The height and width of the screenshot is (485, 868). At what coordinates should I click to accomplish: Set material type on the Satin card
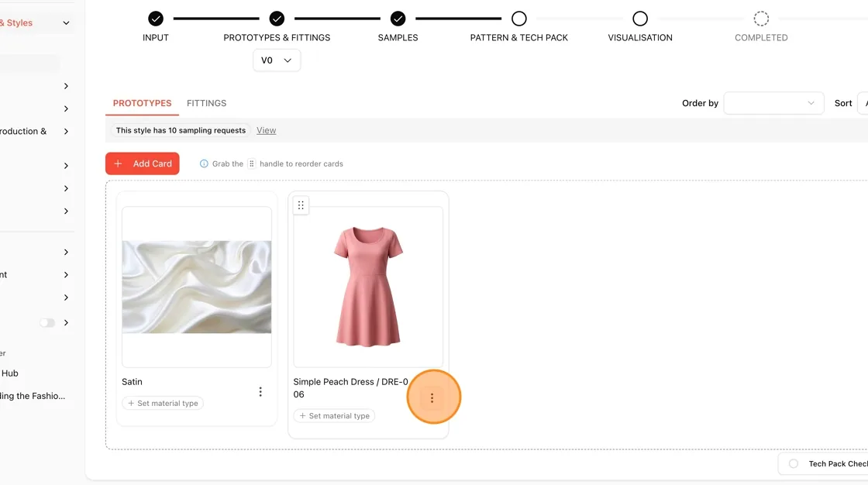[163, 404]
